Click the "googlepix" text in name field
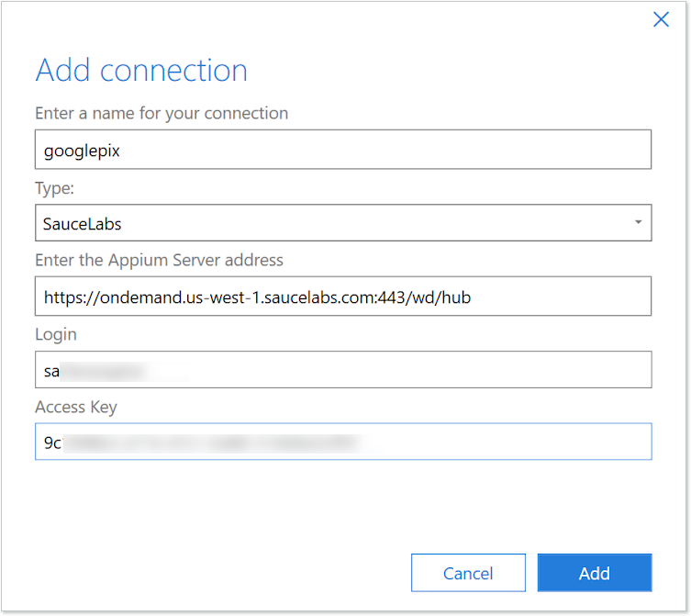691x616 pixels. point(82,150)
